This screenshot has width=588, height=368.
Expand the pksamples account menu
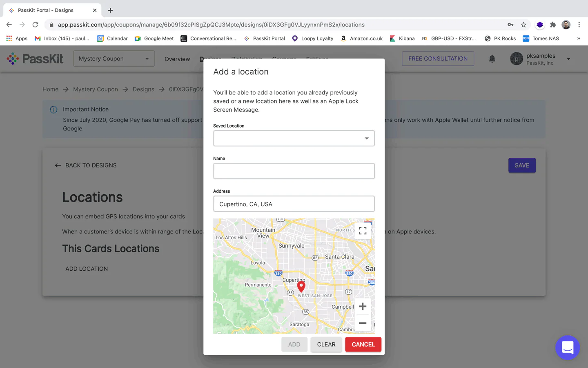coord(568,59)
